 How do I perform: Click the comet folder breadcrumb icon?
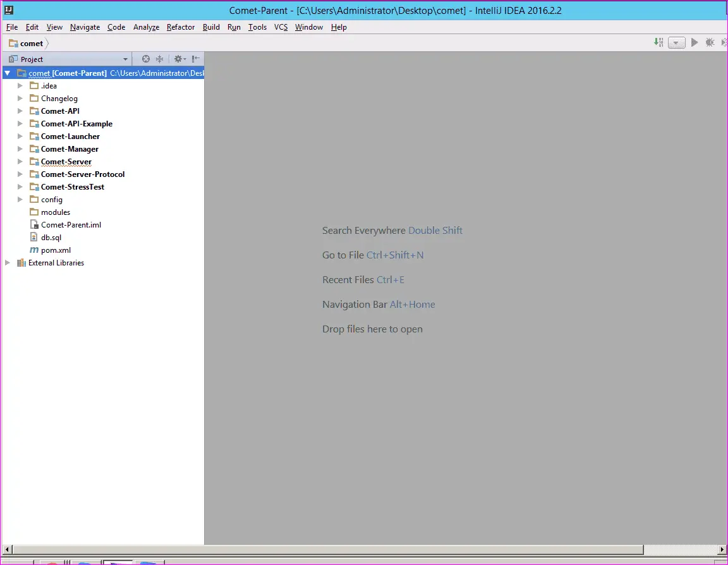pos(13,44)
